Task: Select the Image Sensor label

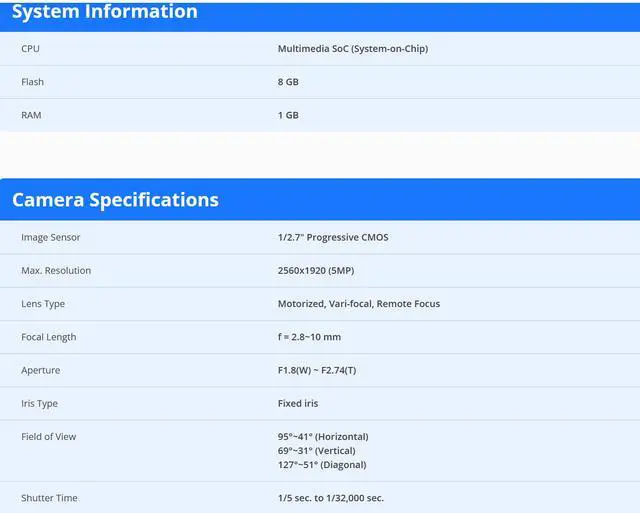Action: 51,237
